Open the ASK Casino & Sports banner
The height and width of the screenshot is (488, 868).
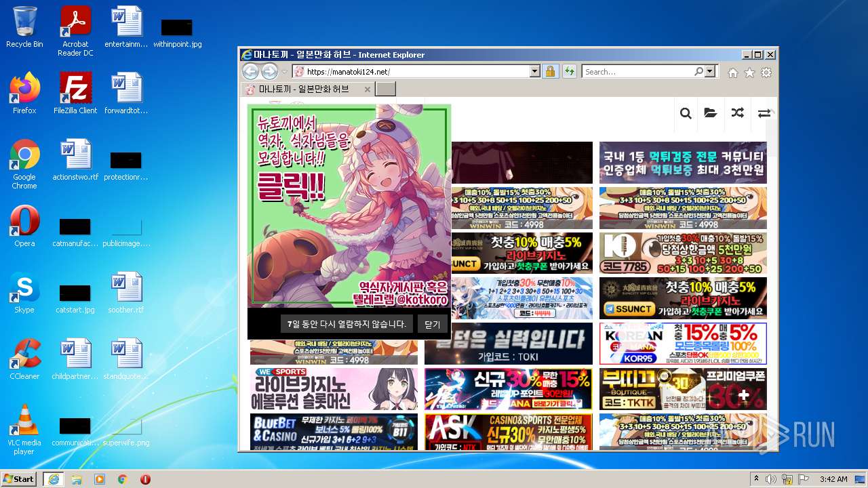pyautogui.click(x=508, y=432)
